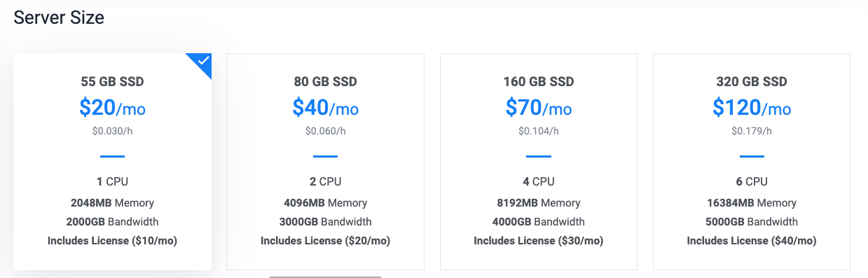This screenshot has height=278, width=868.
Task: Click the 5000GB Bandwidth line
Action: coord(752,222)
